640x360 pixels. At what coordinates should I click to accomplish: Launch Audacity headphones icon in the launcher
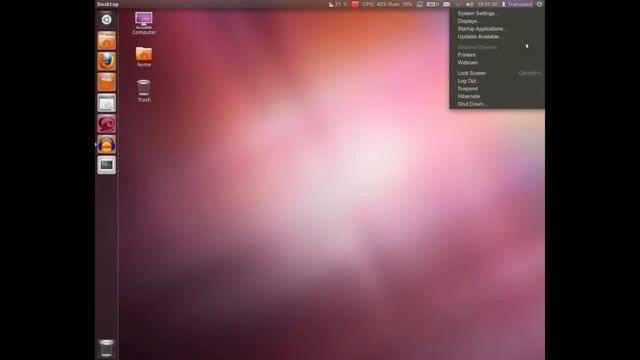tap(107, 144)
